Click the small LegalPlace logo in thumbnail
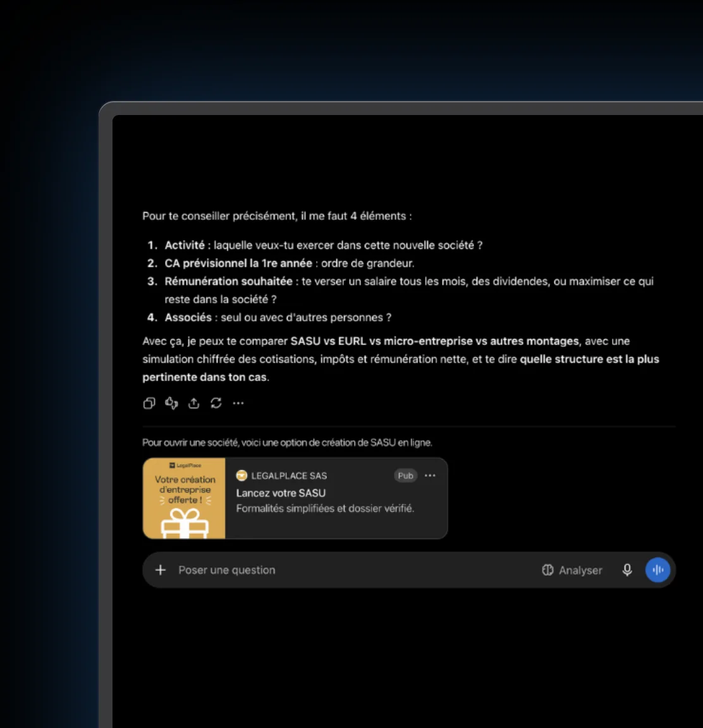The width and height of the screenshot is (703, 728). 185,465
